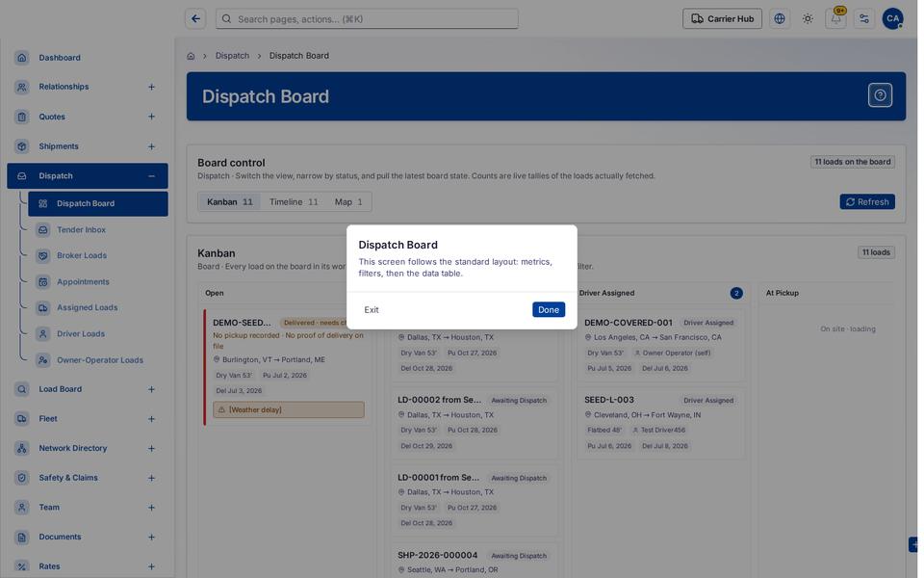Switch to the Timeline view tab
The image size is (924, 578).
point(294,202)
